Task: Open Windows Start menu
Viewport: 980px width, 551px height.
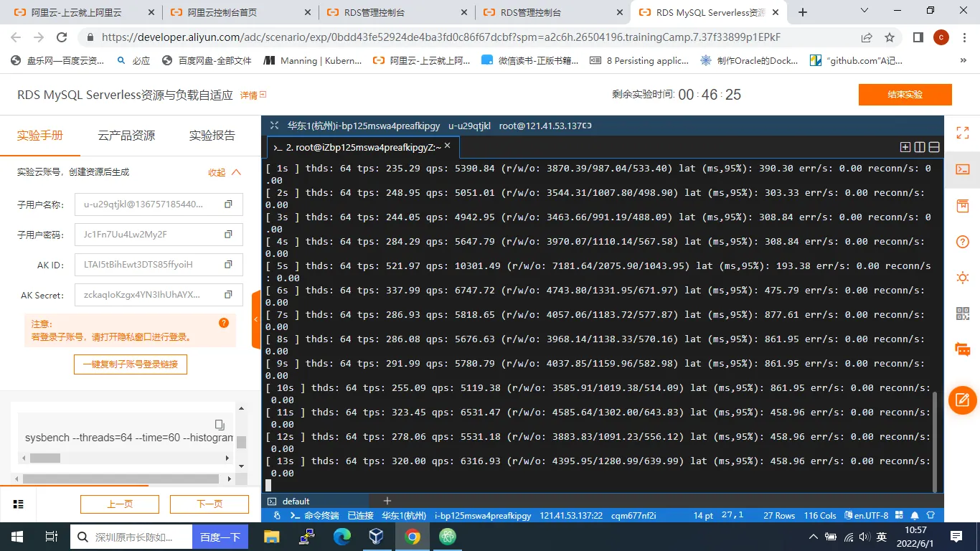Action: pyautogui.click(x=17, y=537)
